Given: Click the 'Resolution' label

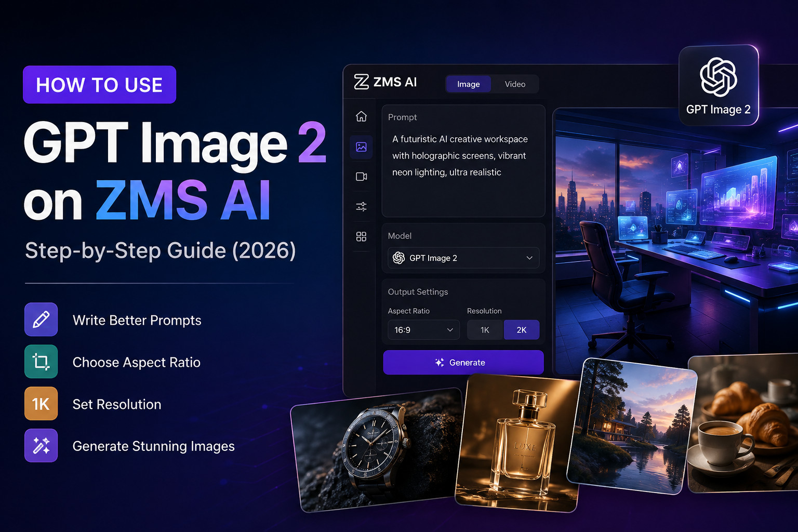Looking at the screenshot, I should tap(484, 311).
